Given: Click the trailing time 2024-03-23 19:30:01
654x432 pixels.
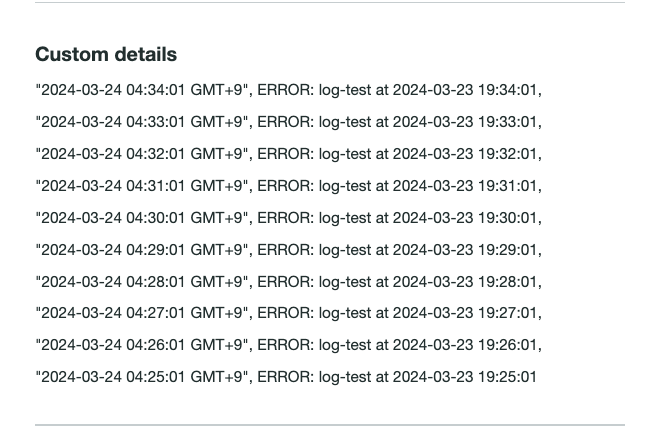Looking at the screenshot, I should 465,218.
